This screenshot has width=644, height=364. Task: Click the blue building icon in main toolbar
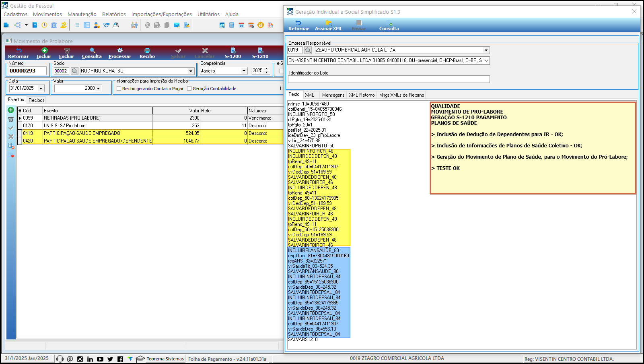pos(6,25)
